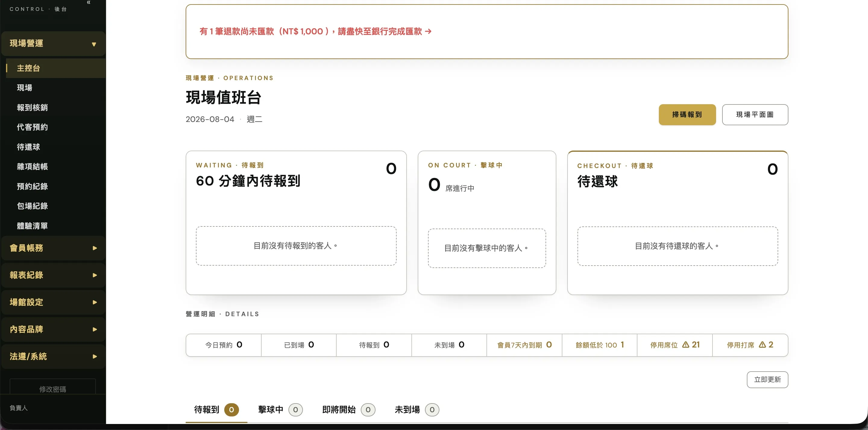Select the 已到場 stat cell

coord(299,345)
